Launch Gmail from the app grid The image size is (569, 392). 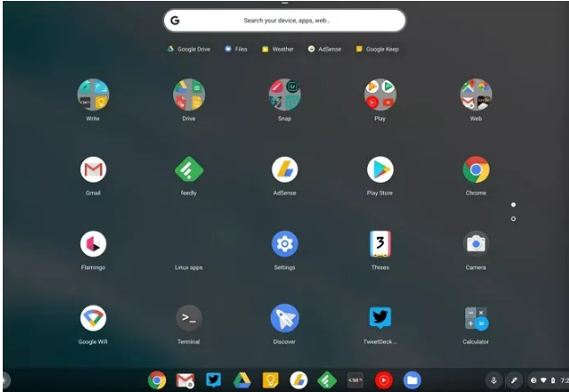pos(93,169)
